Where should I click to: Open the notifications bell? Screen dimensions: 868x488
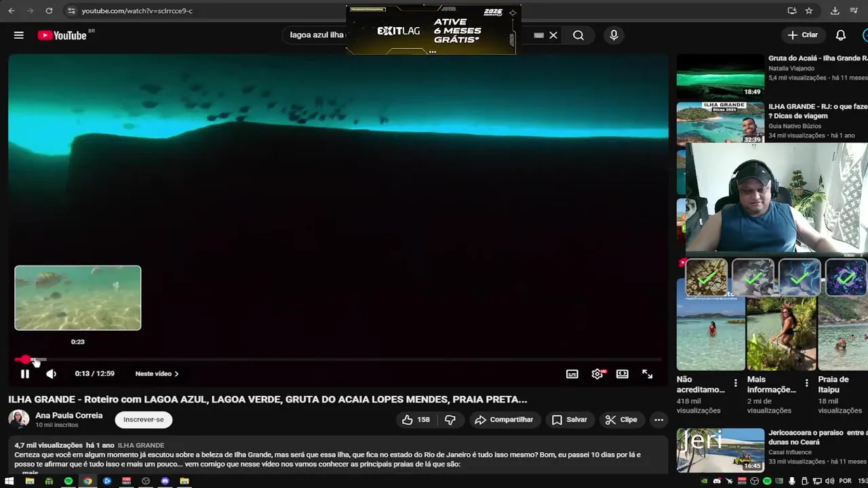[841, 35]
